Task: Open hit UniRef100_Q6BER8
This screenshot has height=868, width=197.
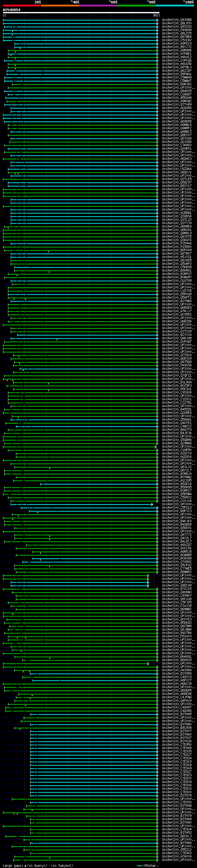Action: pos(176,121)
